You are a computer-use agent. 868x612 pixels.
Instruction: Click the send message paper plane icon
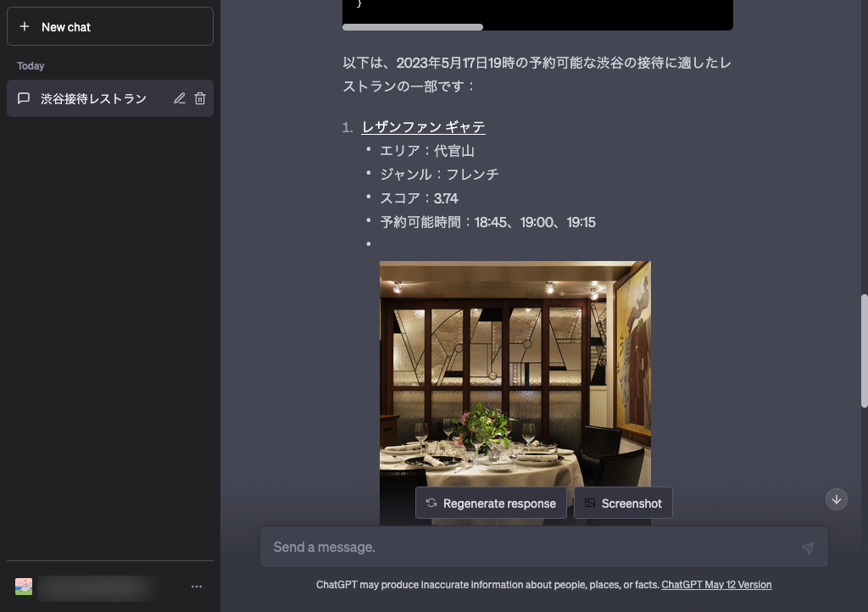808,547
